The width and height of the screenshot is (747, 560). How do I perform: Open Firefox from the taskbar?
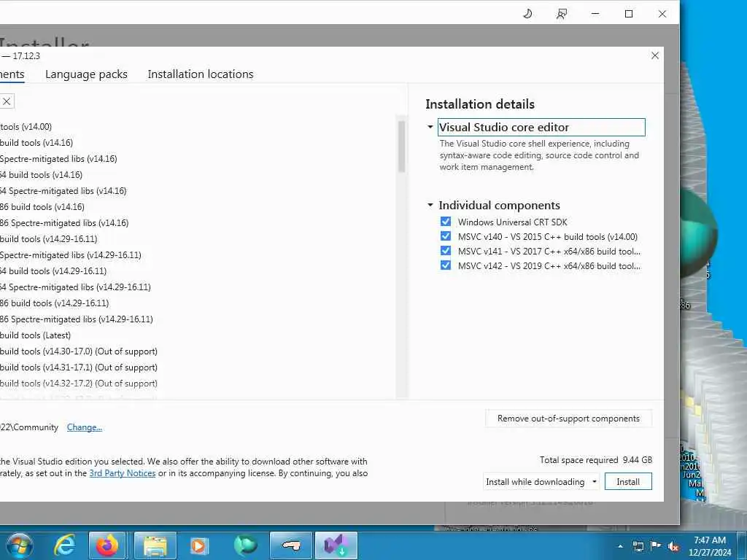click(x=108, y=545)
